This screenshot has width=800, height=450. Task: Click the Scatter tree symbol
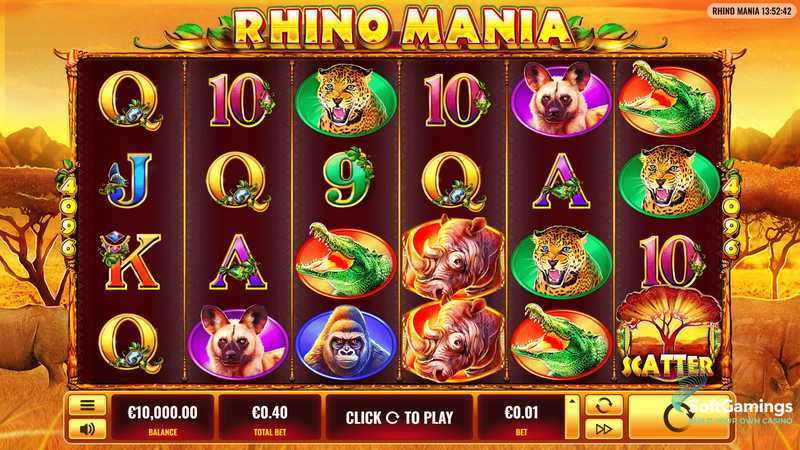point(669,334)
